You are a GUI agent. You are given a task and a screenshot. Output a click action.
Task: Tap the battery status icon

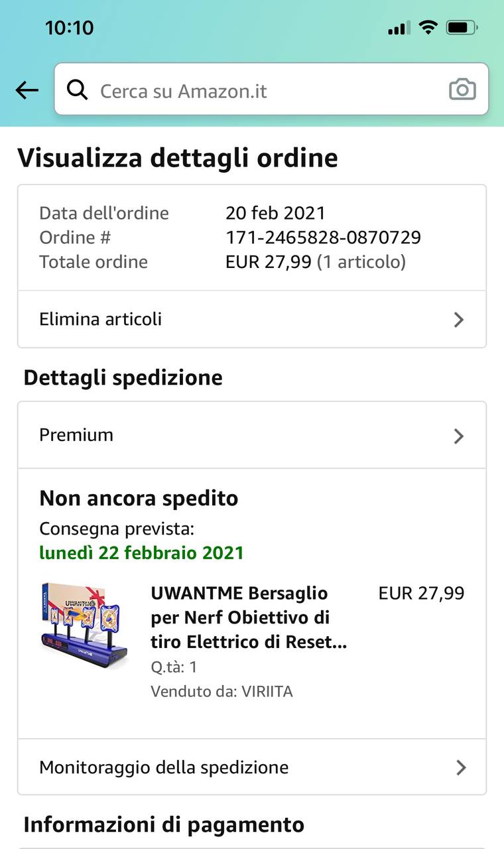pyautogui.click(x=462, y=28)
